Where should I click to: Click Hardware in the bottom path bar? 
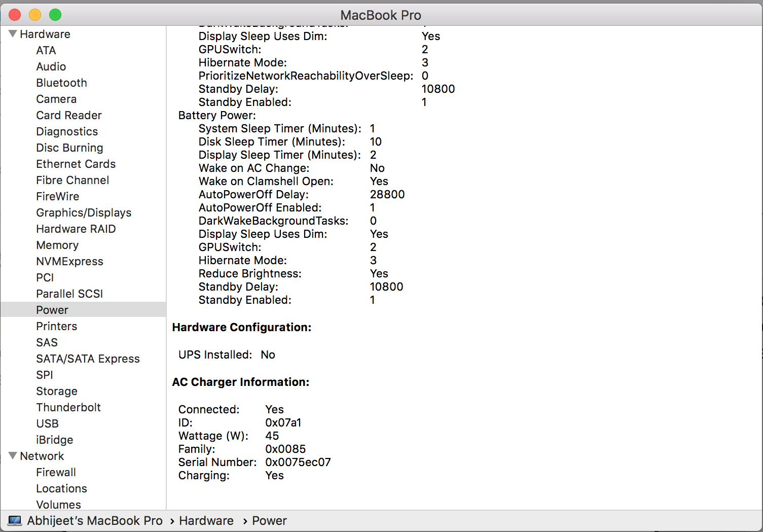206,521
